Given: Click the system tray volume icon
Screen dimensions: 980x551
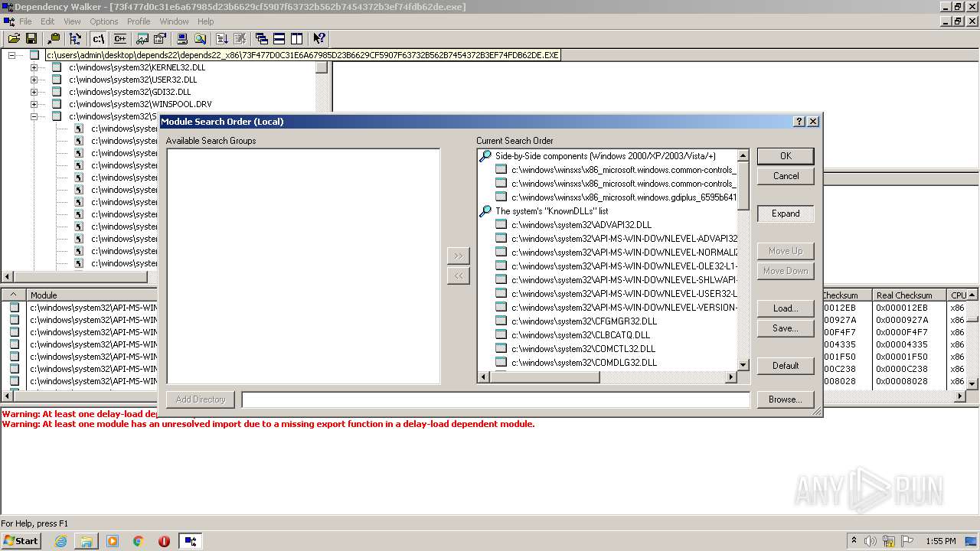Looking at the screenshot, I should click(871, 541).
